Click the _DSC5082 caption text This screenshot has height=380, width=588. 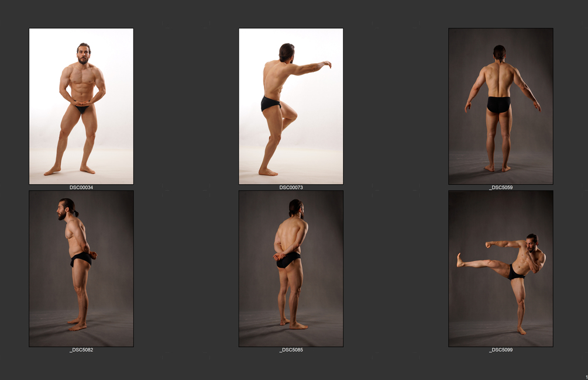81,350
